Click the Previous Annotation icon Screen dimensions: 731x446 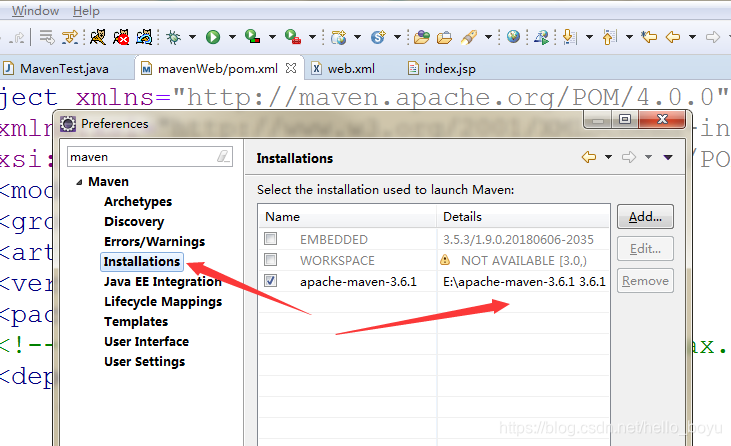(609, 37)
